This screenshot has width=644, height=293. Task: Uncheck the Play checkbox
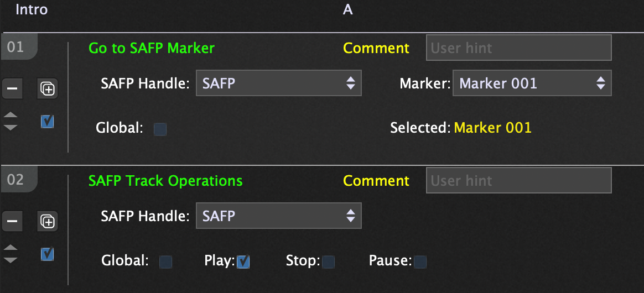(243, 262)
